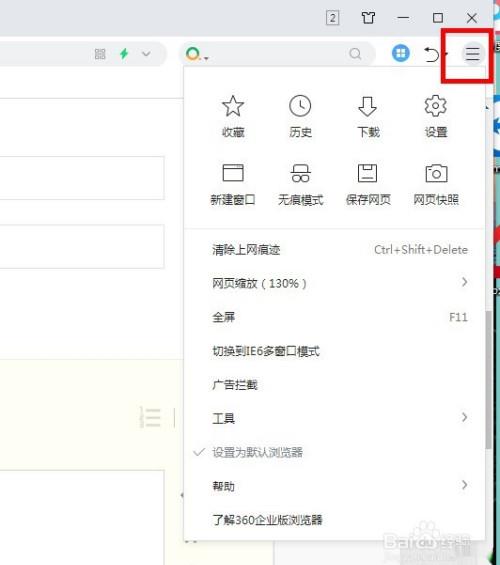Screen dimensions: 500x565
Task: Take a 网页快照 page snapshot
Action: 436,184
